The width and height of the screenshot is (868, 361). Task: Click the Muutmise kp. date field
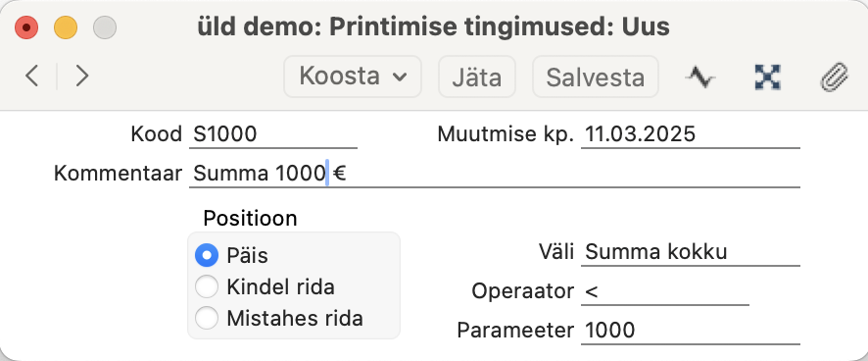click(x=691, y=134)
